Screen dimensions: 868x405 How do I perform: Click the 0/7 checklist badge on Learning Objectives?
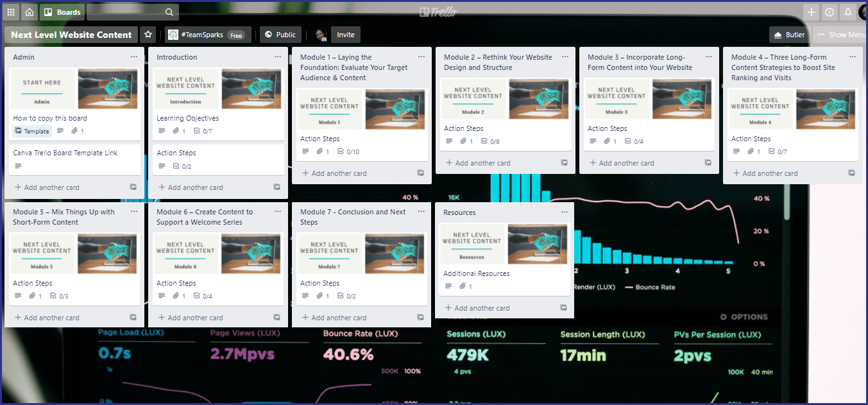pos(203,131)
